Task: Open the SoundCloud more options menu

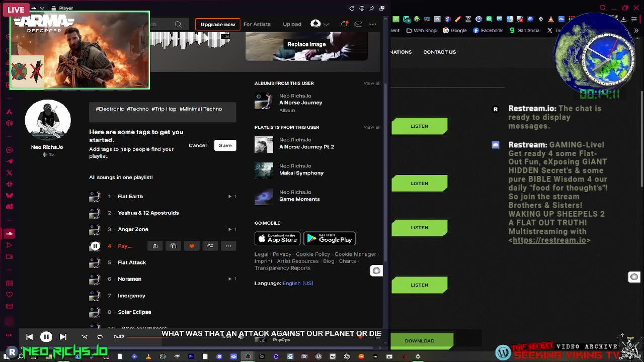Action: point(373,24)
